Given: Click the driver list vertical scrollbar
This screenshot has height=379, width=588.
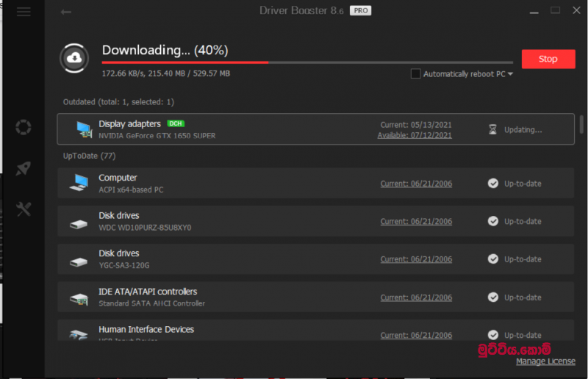Looking at the screenshot, I should (581, 123).
